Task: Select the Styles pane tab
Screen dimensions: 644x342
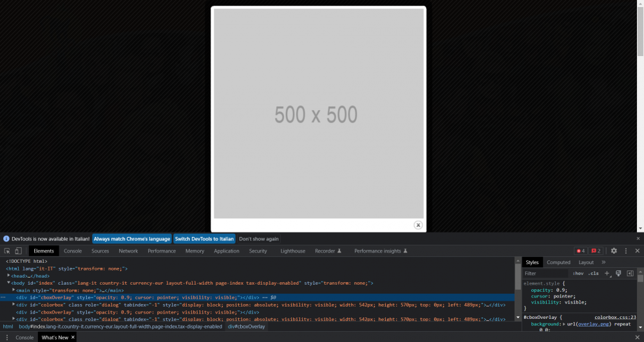Action: point(532,262)
